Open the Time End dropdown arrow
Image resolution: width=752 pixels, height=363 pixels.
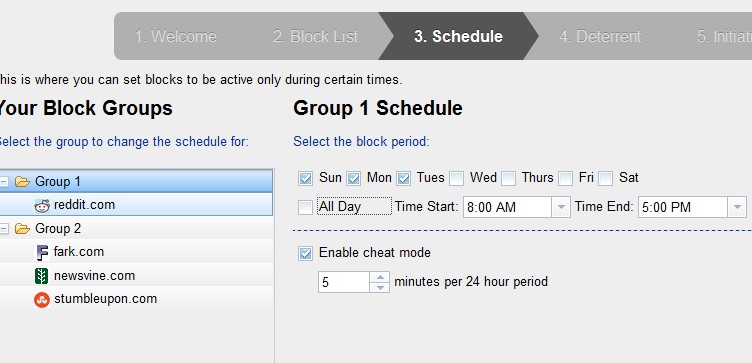[737, 207]
